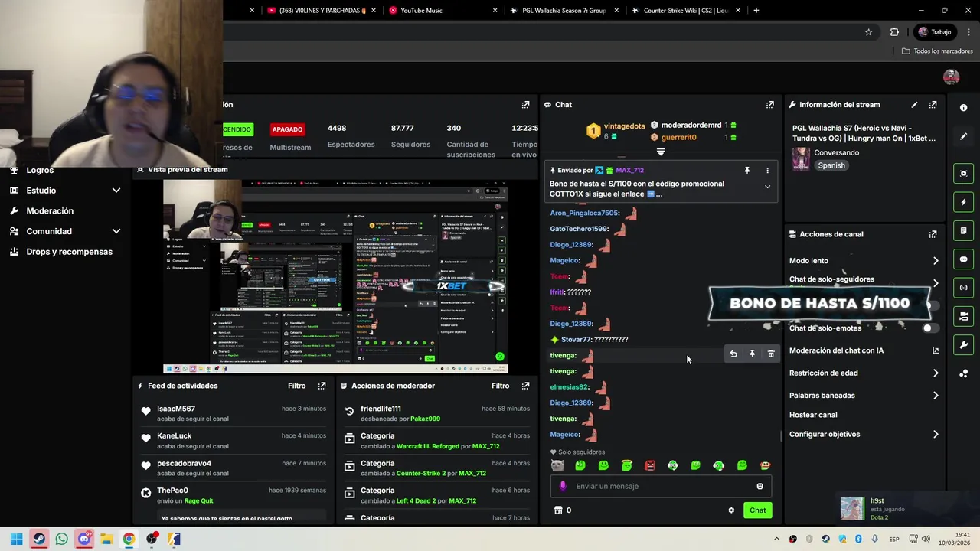Click the clip capture icon in right sidebar
This screenshot has height=551, width=980.
pos(963,174)
